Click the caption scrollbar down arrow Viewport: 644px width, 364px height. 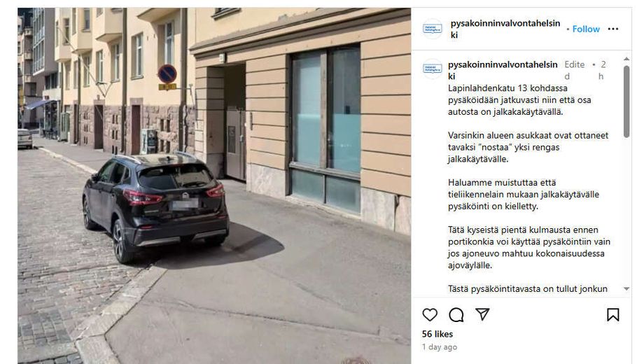[626, 289]
